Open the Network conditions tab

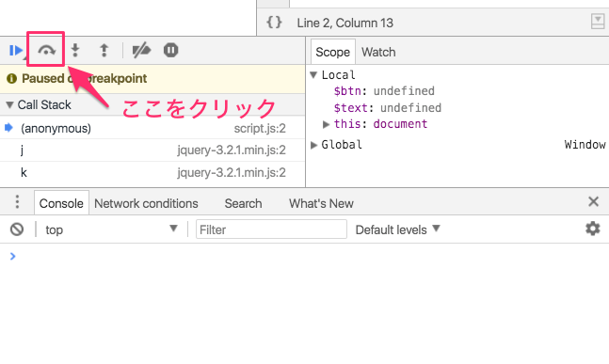(x=146, y=203)
